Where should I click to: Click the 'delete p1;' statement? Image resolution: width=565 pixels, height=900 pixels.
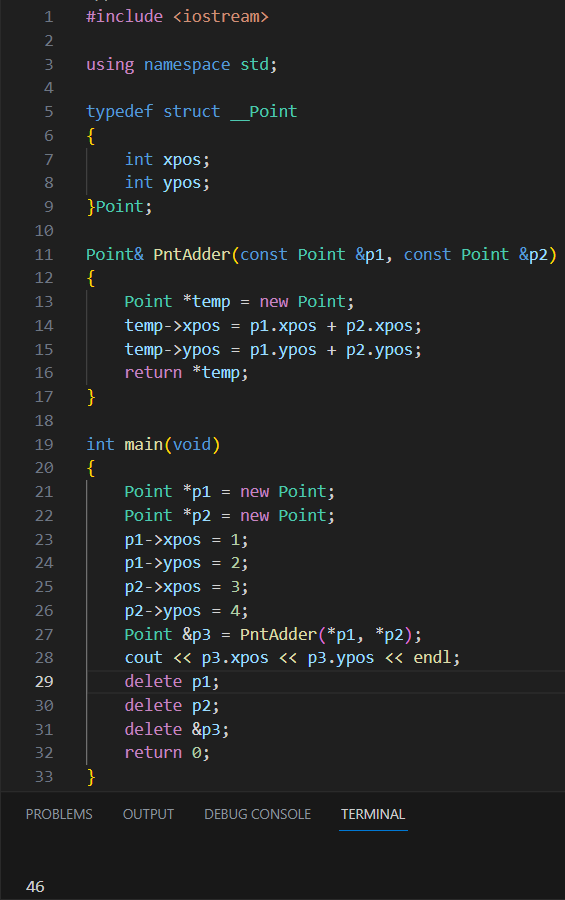pyautogui.click(x=172, y=682)
